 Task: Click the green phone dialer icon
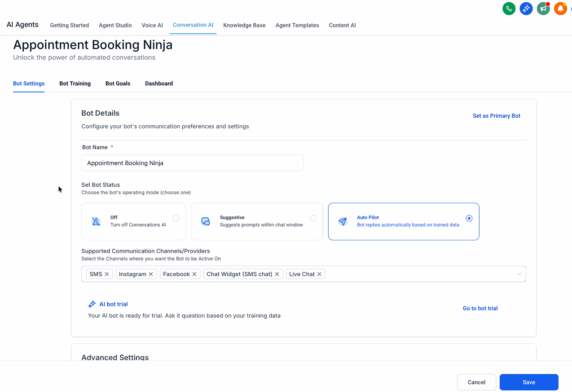click(509, 9)
